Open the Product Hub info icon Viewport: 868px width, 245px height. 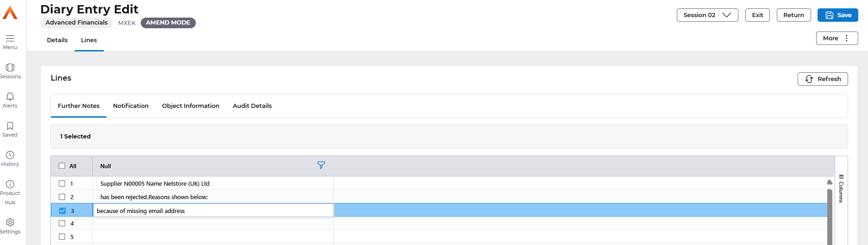coord(10,184)
